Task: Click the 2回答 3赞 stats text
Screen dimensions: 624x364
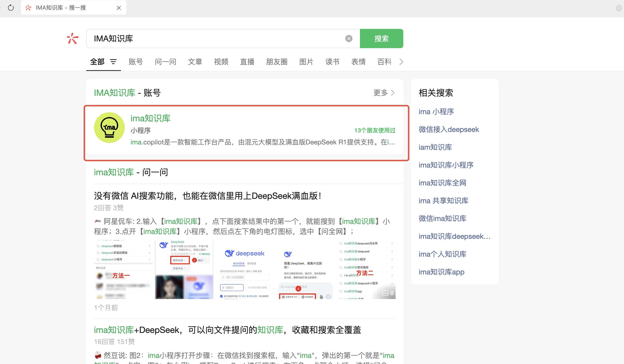Action: click(x=108, y=208)
